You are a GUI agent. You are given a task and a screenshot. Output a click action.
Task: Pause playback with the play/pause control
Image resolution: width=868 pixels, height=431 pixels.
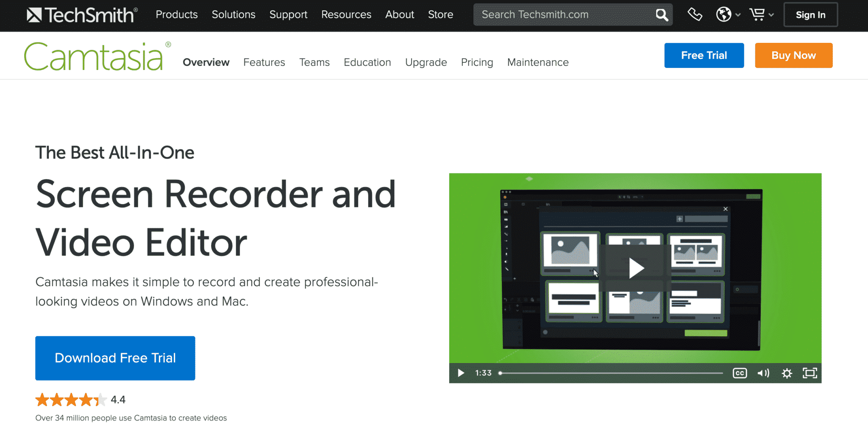coord(461,373)
